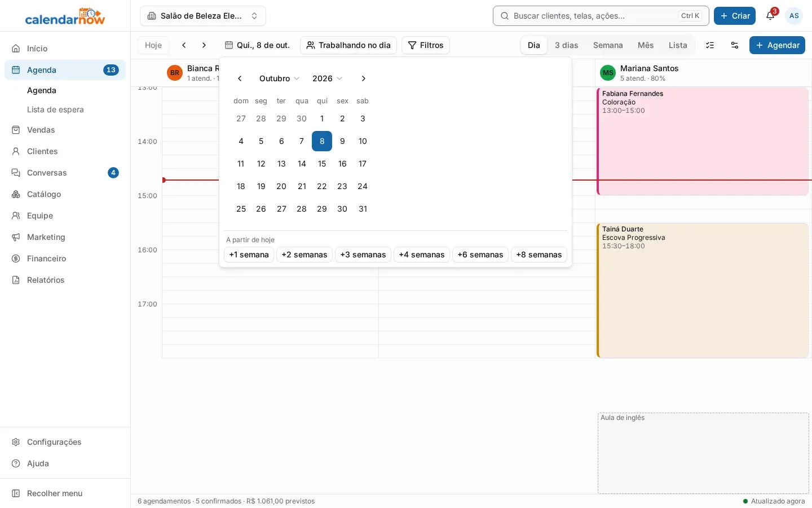Image resolution: width=812 pixels, height=508 pixels.
Task: Jump ahead with +8 semanas
Action: (539, 255)
